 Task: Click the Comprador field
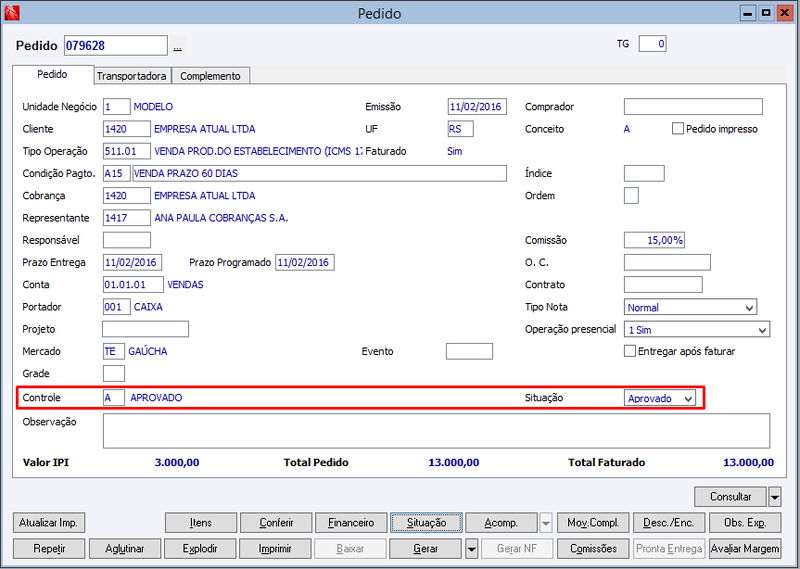coord(693,107)
